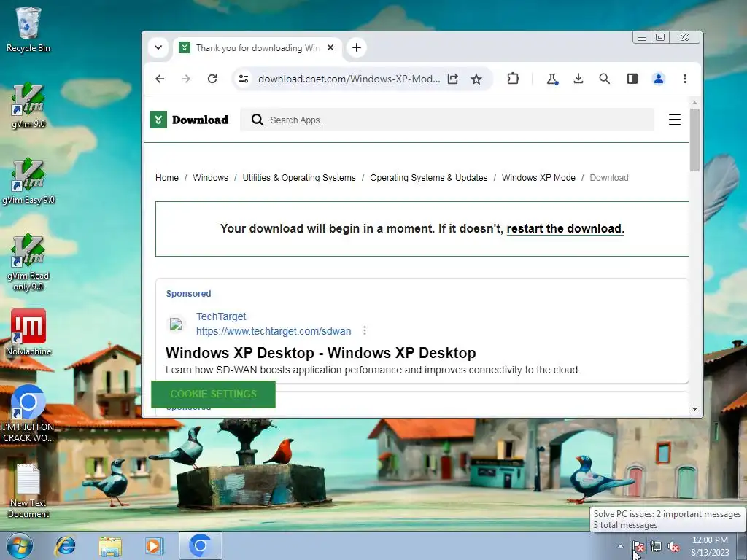Screen dimensions: 747x560
Task: Open Windows XP Mode breadcrumb
Action: (539, 178)
